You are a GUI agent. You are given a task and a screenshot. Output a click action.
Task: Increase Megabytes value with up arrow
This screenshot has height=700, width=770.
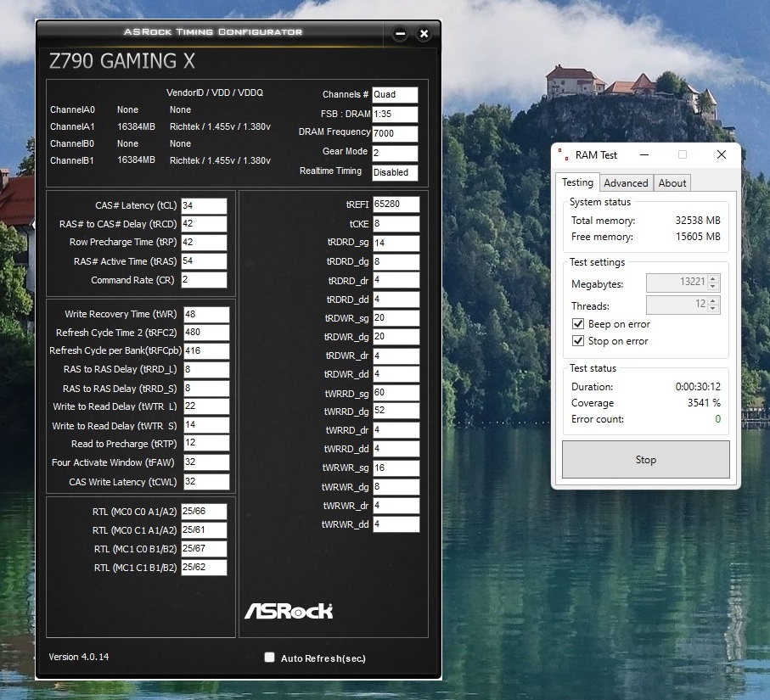713,279
